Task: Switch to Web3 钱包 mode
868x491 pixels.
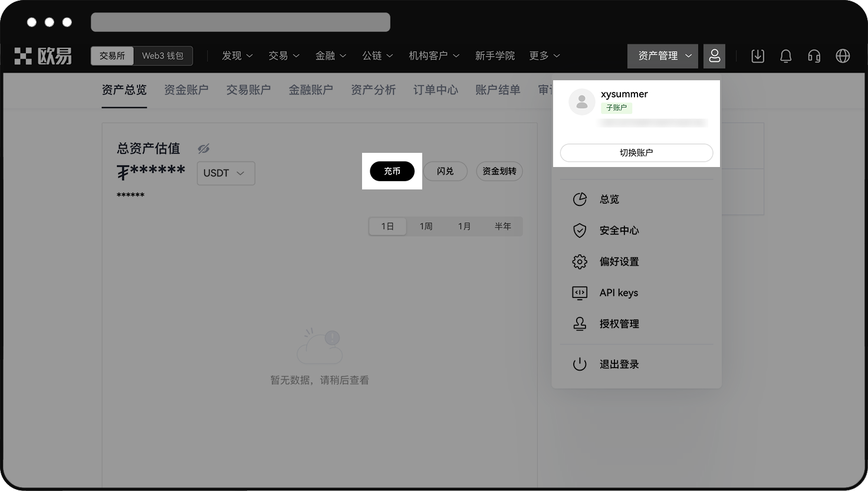Action: pos(163,56)
